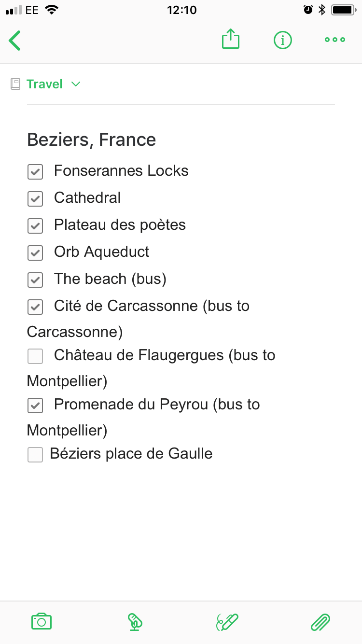
Task: Tap the notebook icon beside Travel
Action: pos(16,84)
